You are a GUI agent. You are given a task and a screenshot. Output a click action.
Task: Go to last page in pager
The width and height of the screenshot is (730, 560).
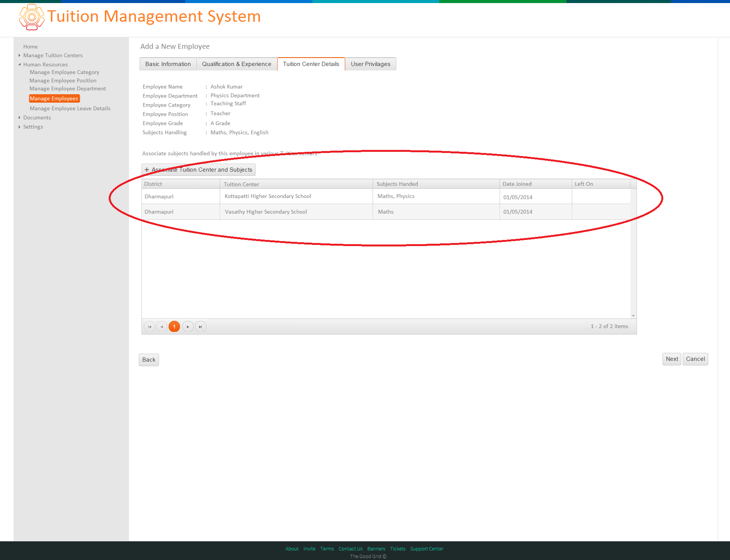tap(200, 327)
